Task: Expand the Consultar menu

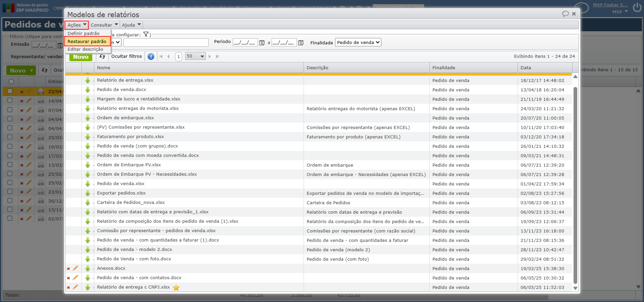Action: 104,25
